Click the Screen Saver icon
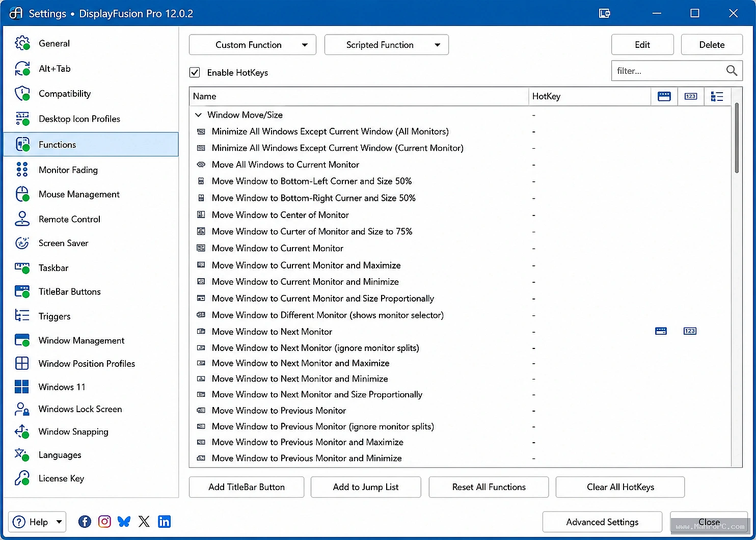This screenshot has width=756, height=540. tap(22, 243)
